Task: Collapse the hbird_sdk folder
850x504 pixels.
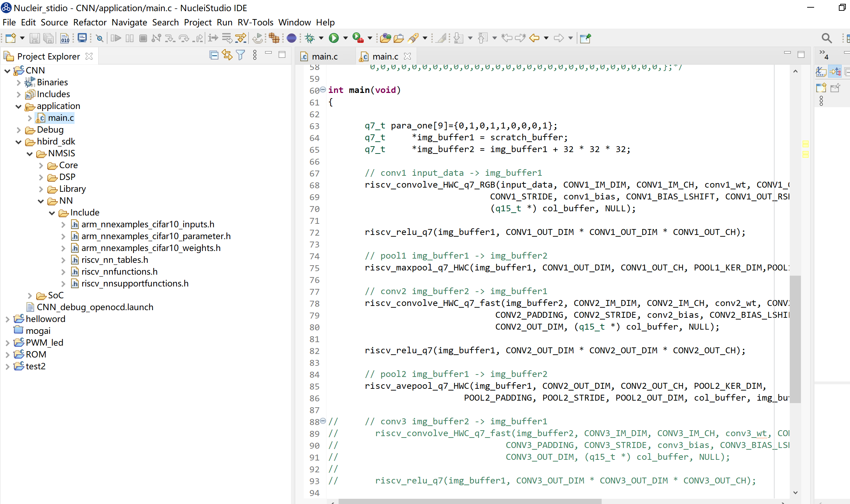Action: point(18,142)
